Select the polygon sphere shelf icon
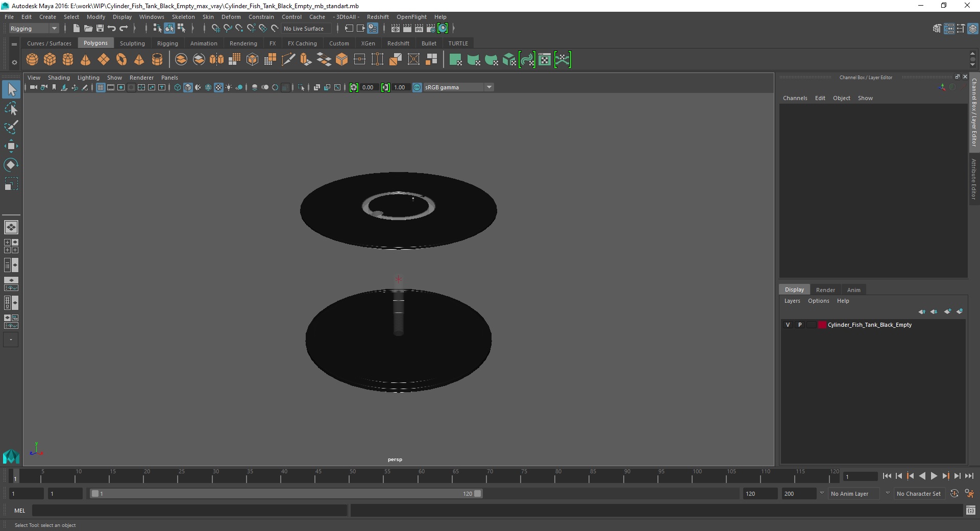This screenshot has width=980, height=531. (x=32, y=60)
